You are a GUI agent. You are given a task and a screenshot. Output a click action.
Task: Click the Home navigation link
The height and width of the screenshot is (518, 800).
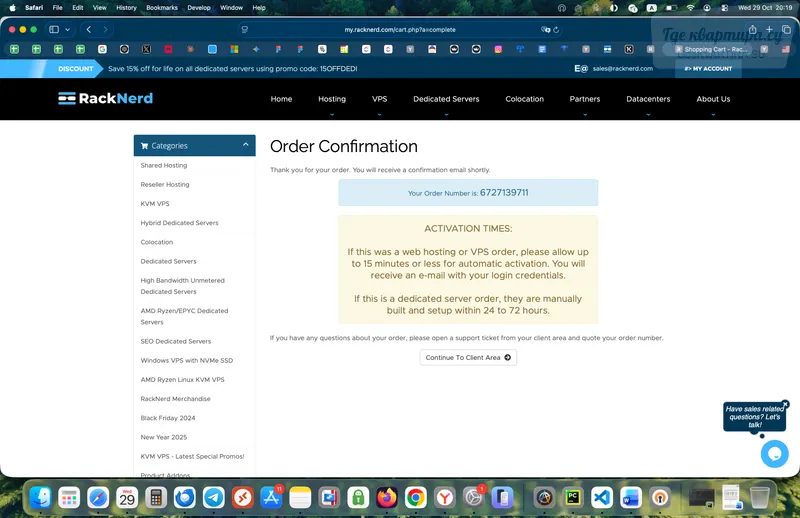(281, 99)
